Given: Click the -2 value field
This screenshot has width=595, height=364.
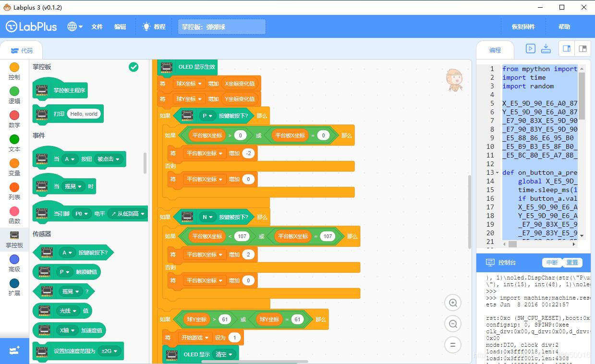Looking at the screenshot, I should click(x=248, y=153).
